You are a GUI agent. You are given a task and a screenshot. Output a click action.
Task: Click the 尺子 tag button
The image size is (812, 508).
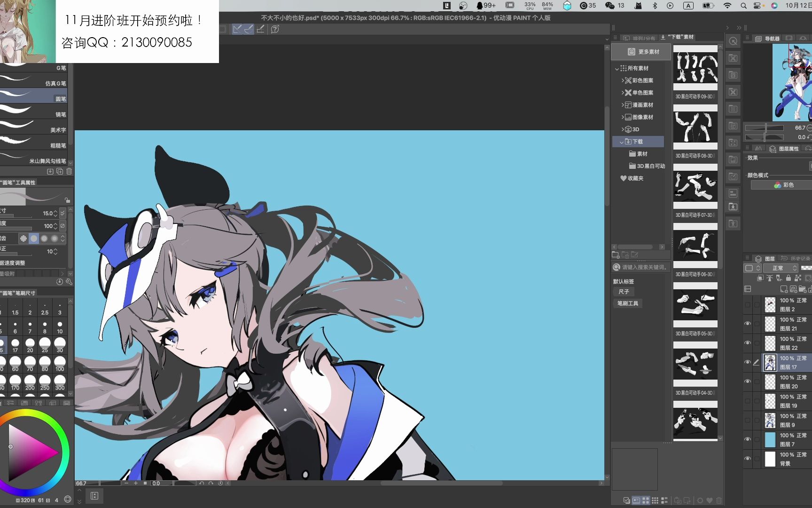click(624, 292)
